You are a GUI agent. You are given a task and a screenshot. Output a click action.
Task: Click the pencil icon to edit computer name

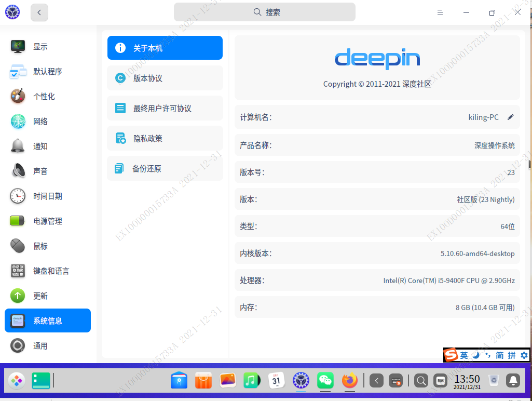[510, 117]
